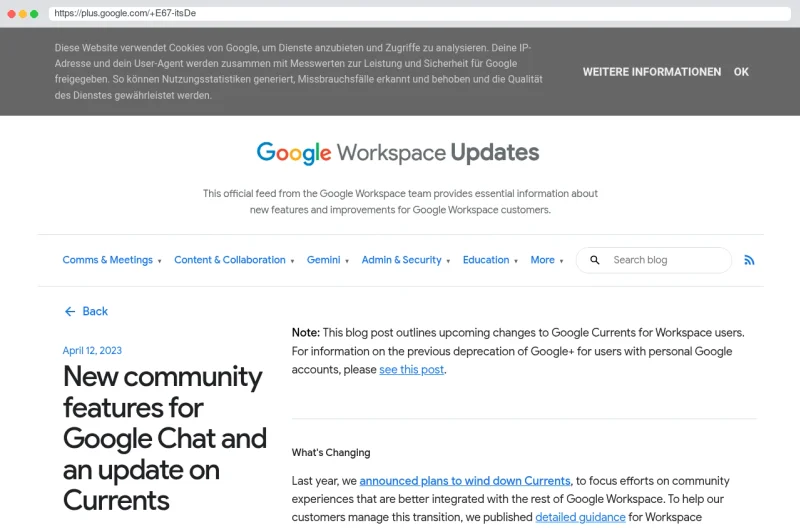Expand the Admin & Security dropdown arrow

[x=448, y=261]
